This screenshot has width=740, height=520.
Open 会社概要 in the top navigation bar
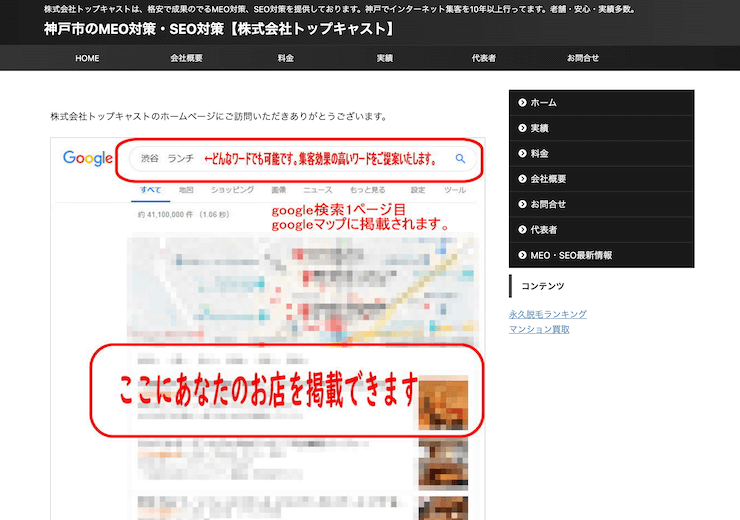click(186, 58)
